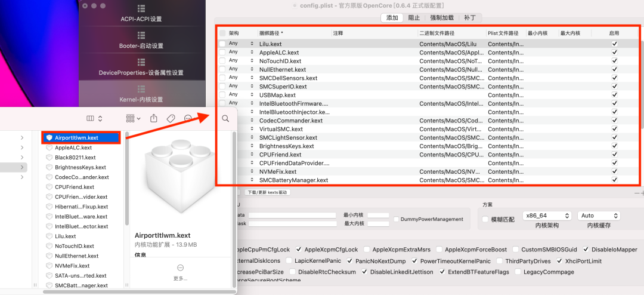Switch to the 阻止 tab
Image resolution: width=644 pixels, height=295 pixels.
click(x=414, y=18)
